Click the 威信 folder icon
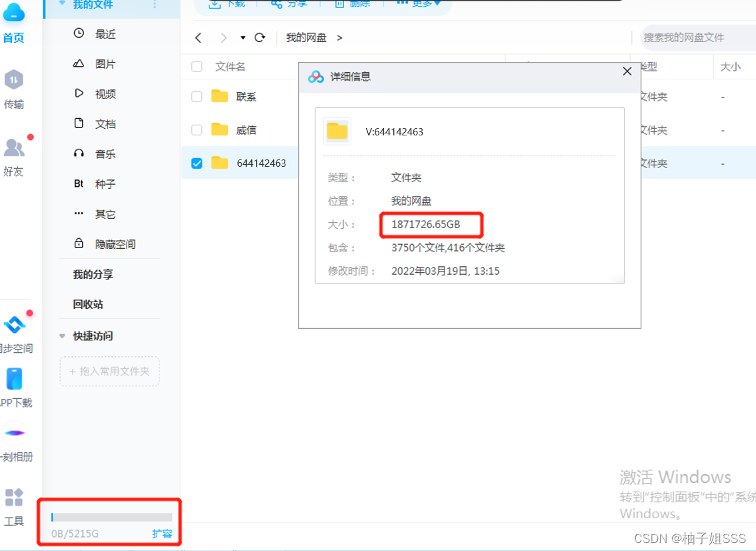 click(x=220, y=129)
